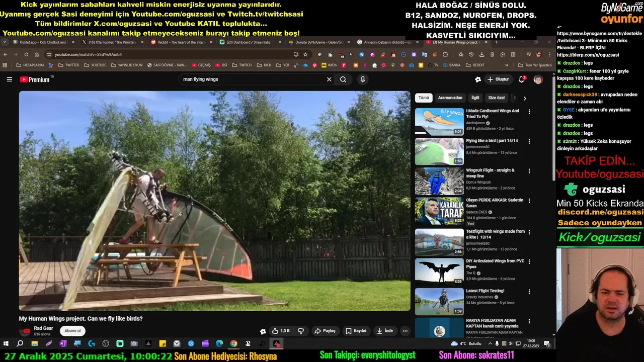The image size is (644, 362).
Task: Open the apps grid icon on bookmarks bar
Action: coord(5,65)
